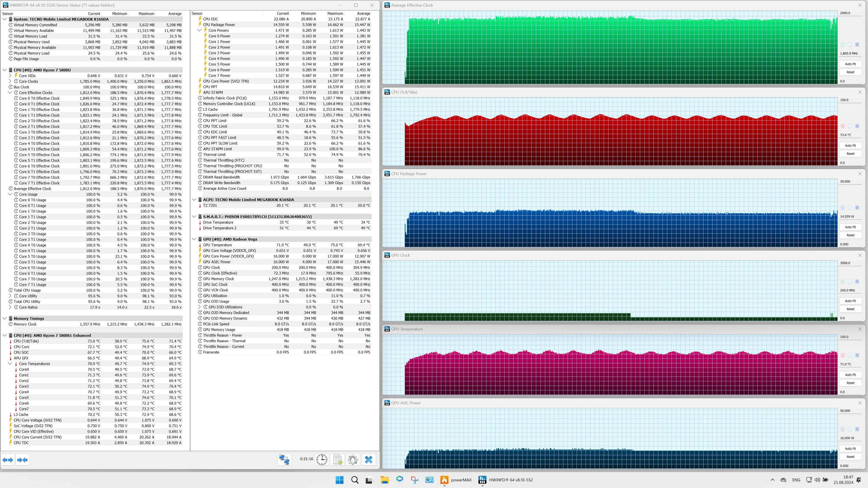Open sensor settings gear icon
Viewport: 868px width, 488px height.
(x=353, y=459)
